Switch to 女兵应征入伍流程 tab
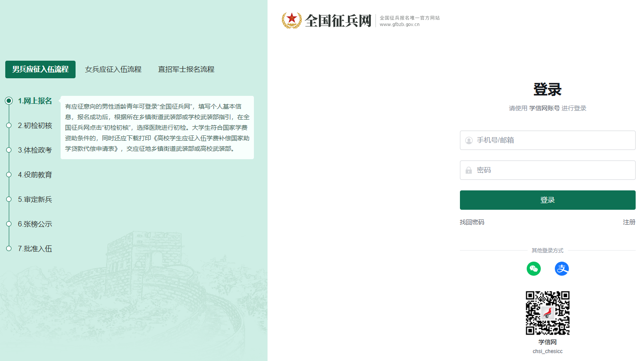The width and height of the screenshot is (644, 361). coord(113,69)
